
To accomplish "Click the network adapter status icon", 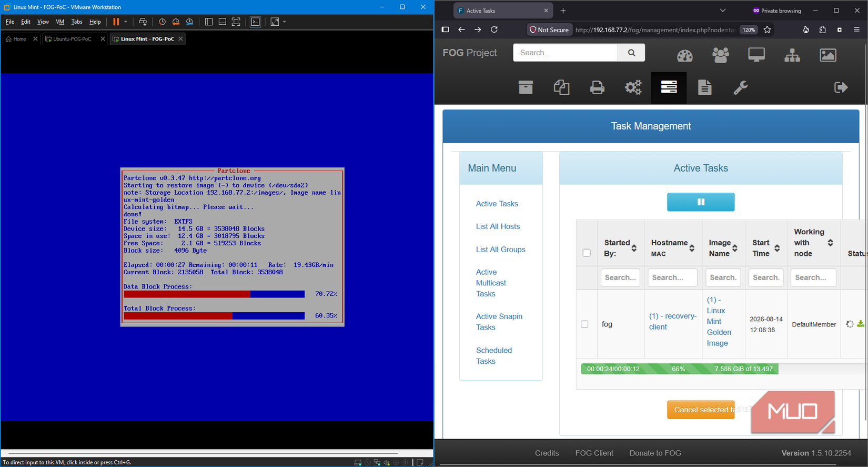I will pos(377,462).
